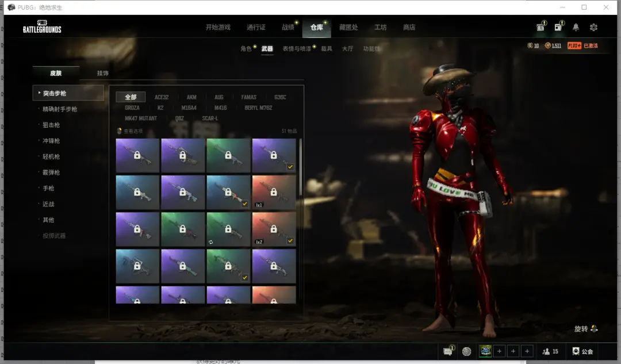621x364 pixels.
Task: Open the 藏匿处 hideout tab
Action: click(x=348, y=27)
